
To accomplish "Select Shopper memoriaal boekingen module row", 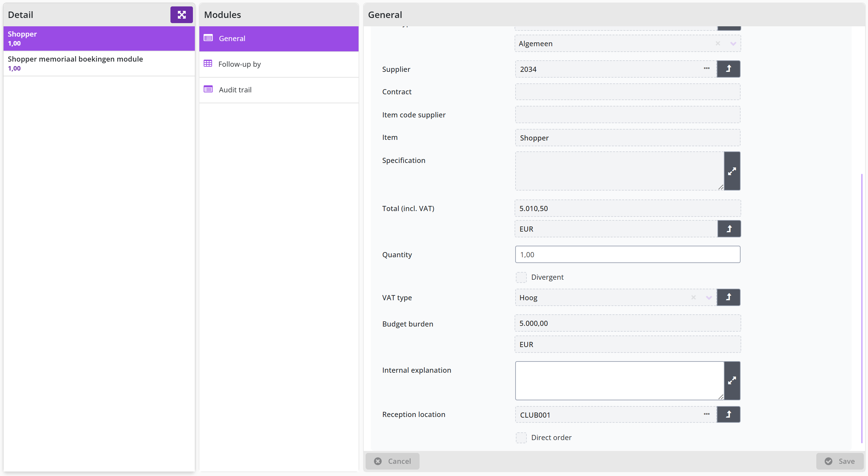I will click(99, 64).
